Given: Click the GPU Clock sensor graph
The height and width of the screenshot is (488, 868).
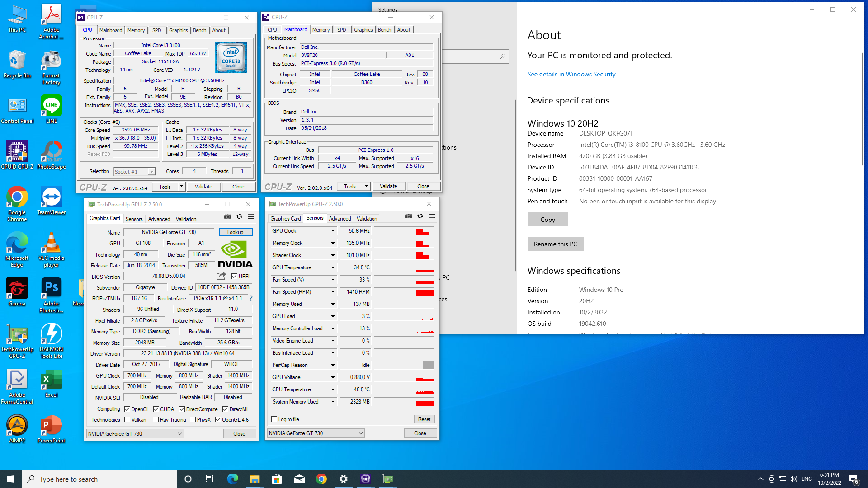Looking at the screenshot, I should [404, 231].
